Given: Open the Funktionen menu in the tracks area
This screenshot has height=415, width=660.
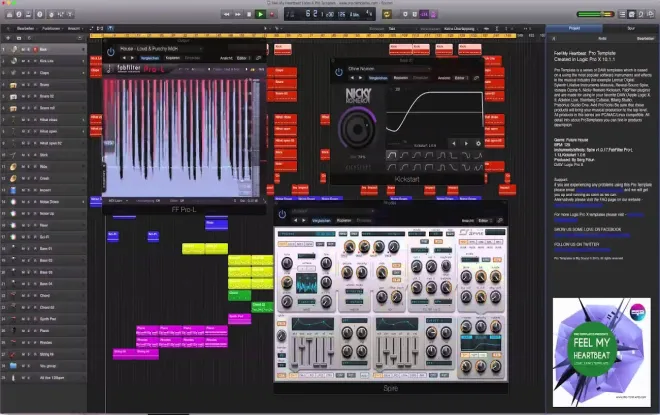Looking at the screenshot, I should tap(52, 29).
